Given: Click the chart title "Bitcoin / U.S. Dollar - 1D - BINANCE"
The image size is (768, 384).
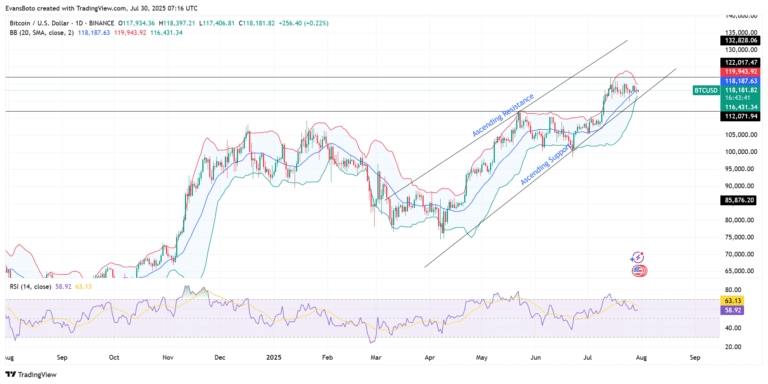Looking at the screenshot, I should [62, 23].
